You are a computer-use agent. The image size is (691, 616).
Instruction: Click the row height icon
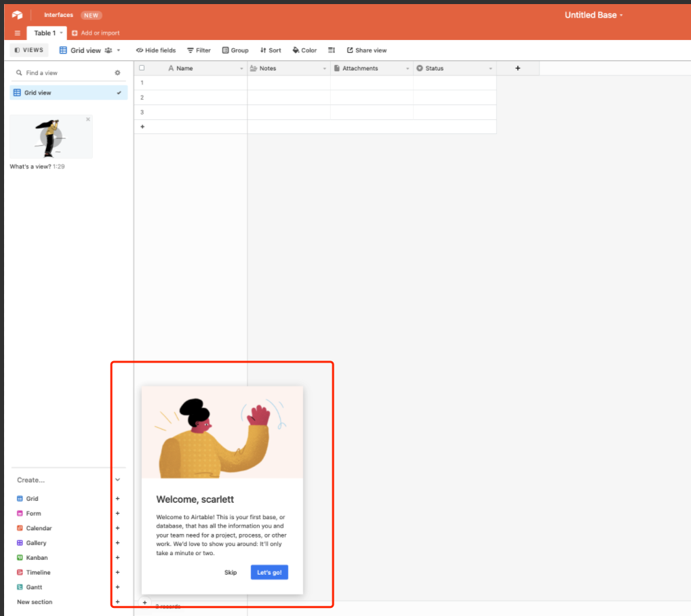[x=332, y=50]
